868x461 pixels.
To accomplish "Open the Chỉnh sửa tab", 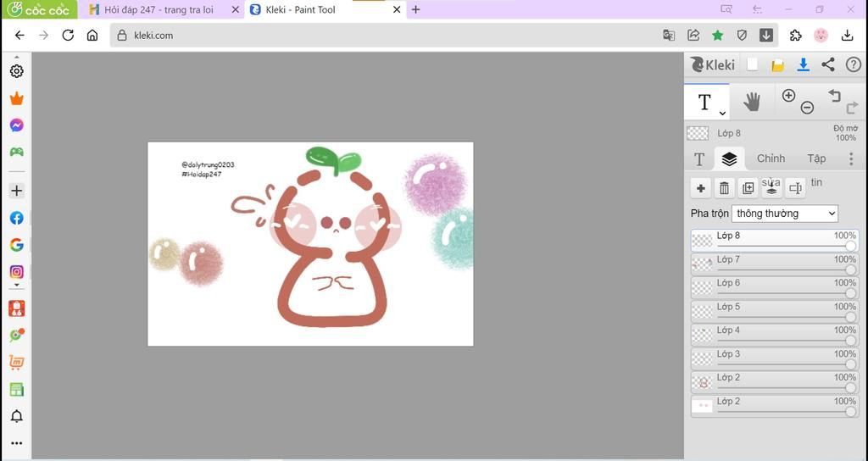I will (x=771, y=158).
